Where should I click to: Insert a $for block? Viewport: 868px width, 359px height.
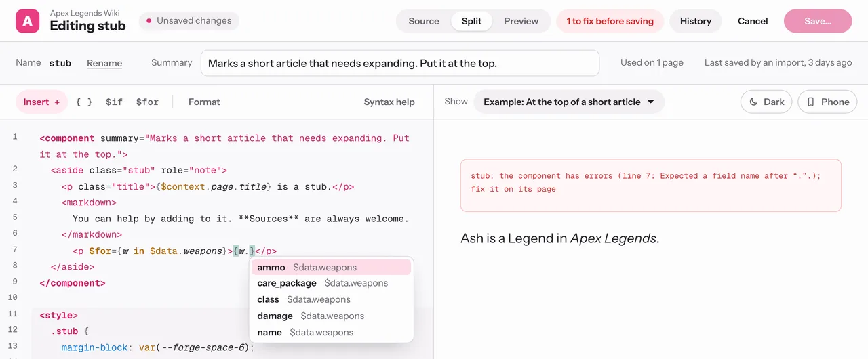tap(147, 102)
